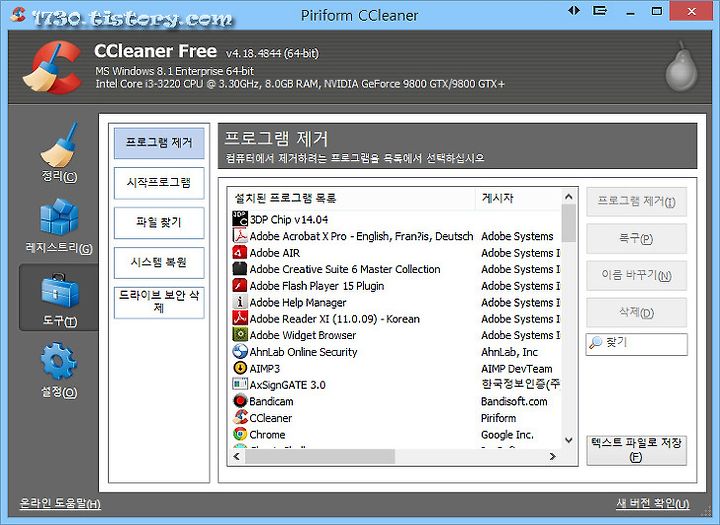Click the Google Inc. publisher cell
The height and width of the screenshot is (525, 720).
click(x=507, y=435)
